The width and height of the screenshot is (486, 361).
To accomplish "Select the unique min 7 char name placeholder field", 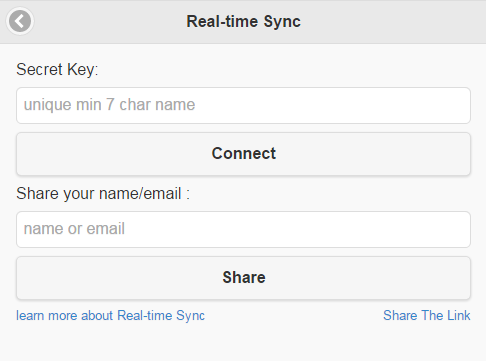I will click(243, 105).
